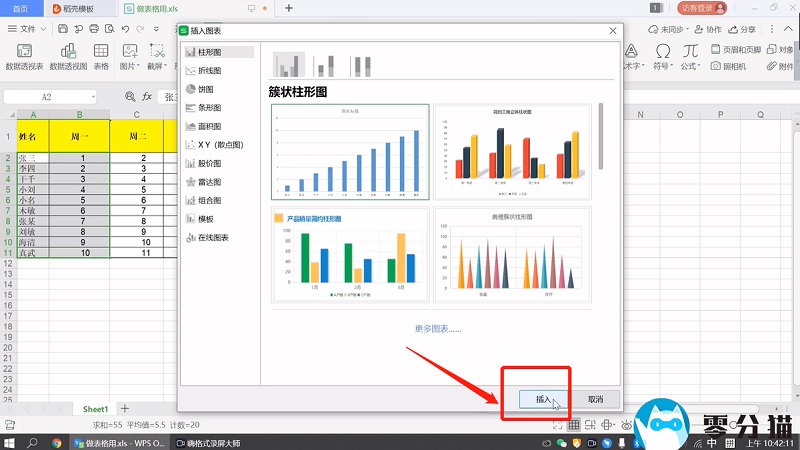Choose the clustered column subtype icon

289,65
